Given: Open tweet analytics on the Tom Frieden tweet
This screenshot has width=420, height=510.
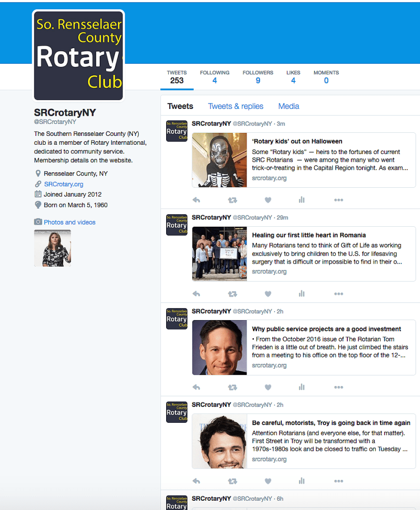Looking at the screenshot, I should click(302, 387).
